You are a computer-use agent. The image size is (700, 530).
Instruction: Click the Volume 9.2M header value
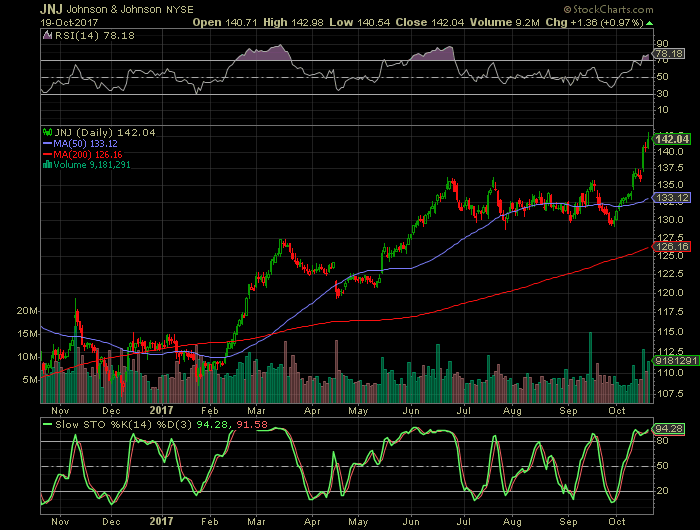click(505, 22)
